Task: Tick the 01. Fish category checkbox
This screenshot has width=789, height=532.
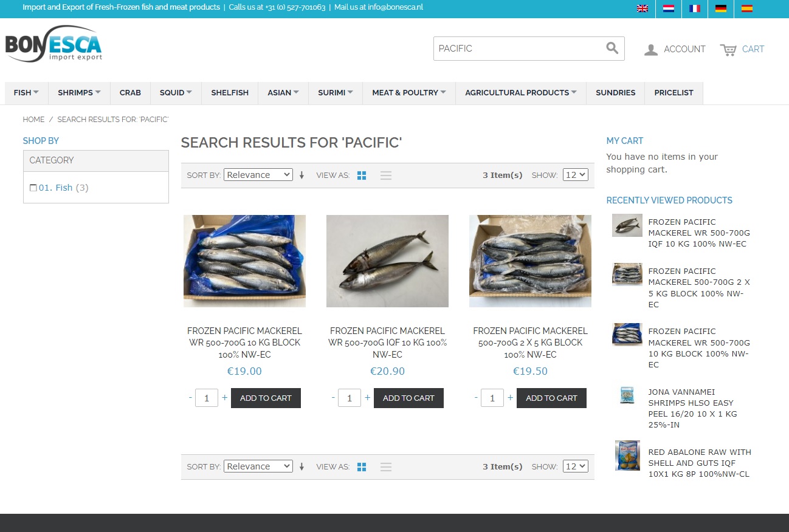Action: [33, 188]
